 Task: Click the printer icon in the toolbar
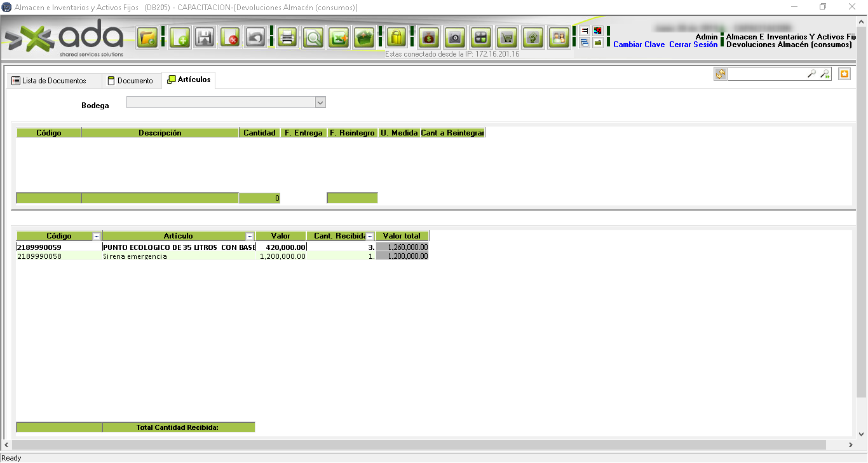tap(287, 38)
